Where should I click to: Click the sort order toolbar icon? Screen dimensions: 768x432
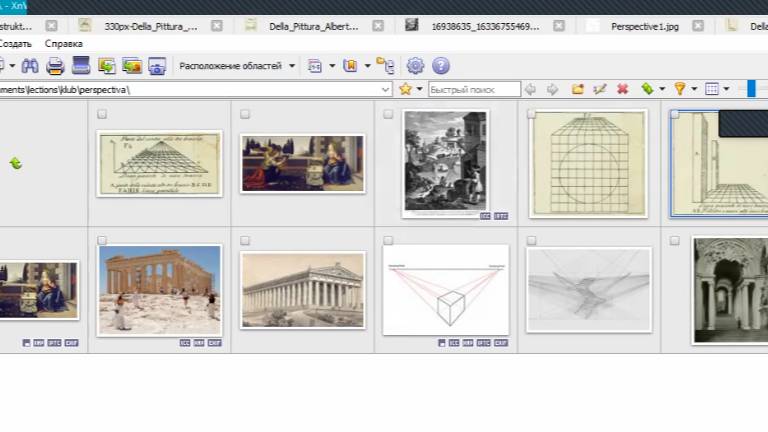[x=314, y=66]
